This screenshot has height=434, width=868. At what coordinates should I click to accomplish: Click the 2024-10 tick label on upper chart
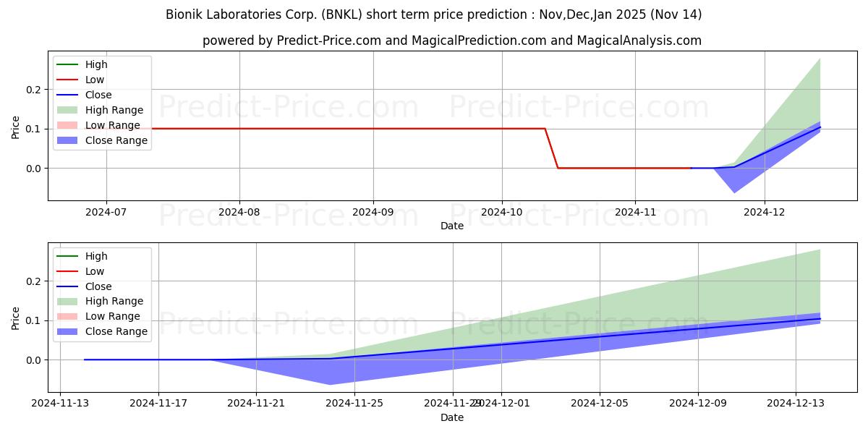(502, 213)
